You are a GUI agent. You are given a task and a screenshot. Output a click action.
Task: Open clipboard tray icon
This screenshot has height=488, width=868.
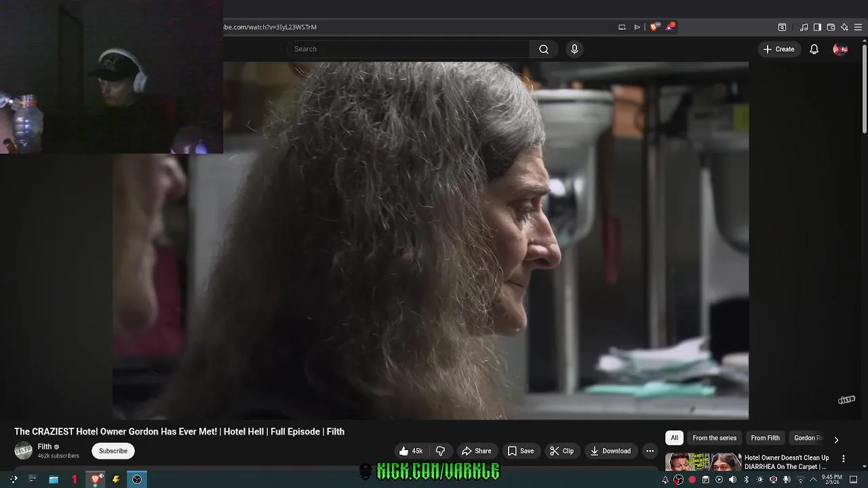click(705, 480)
